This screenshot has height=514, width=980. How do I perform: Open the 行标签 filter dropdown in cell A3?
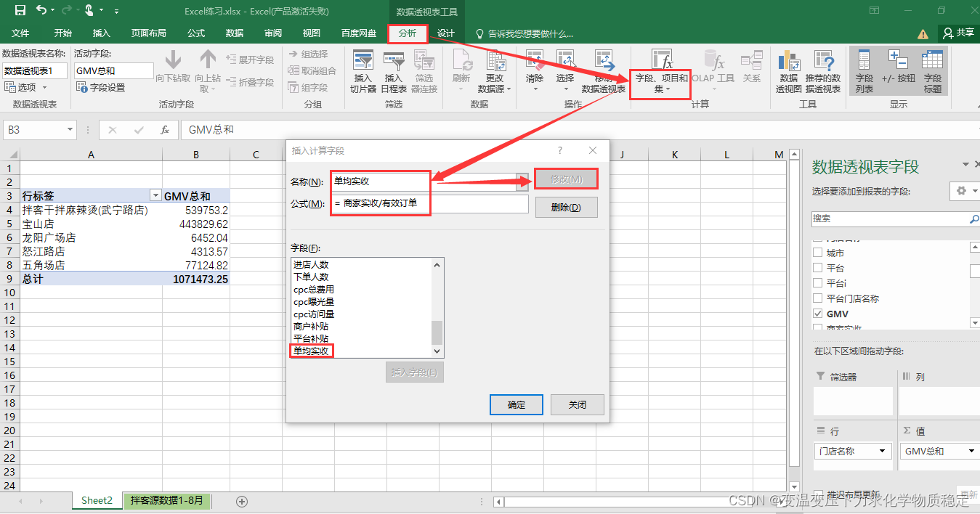155,196
